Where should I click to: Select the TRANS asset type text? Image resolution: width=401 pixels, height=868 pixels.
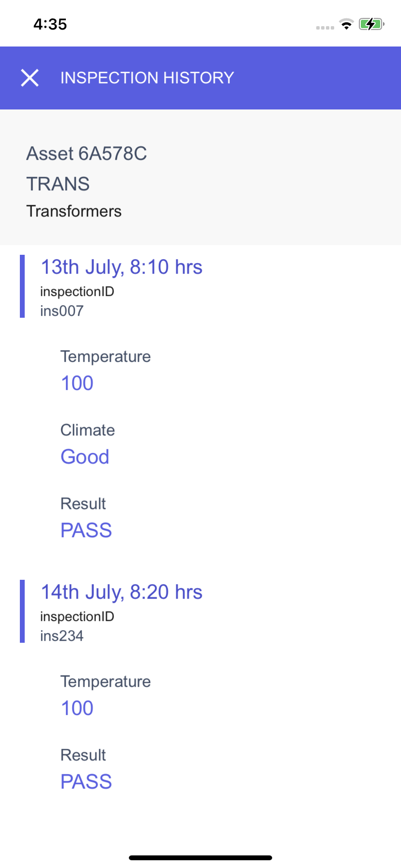[58, 184]
